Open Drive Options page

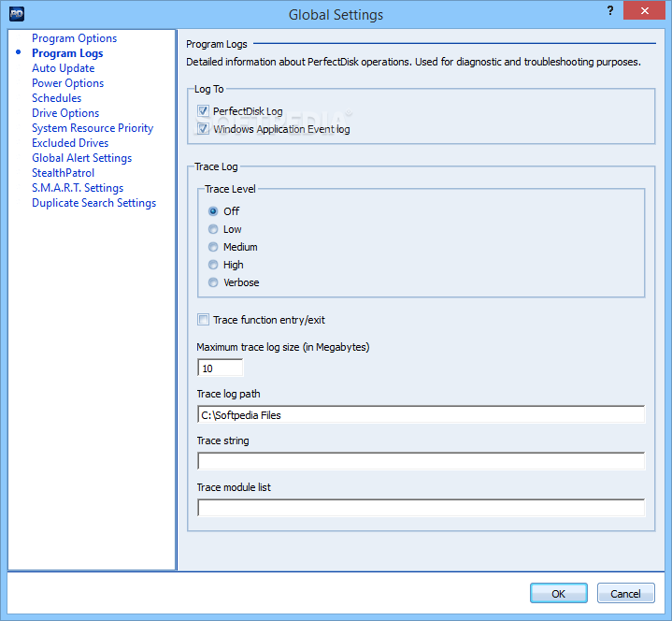tap(65, 113)
